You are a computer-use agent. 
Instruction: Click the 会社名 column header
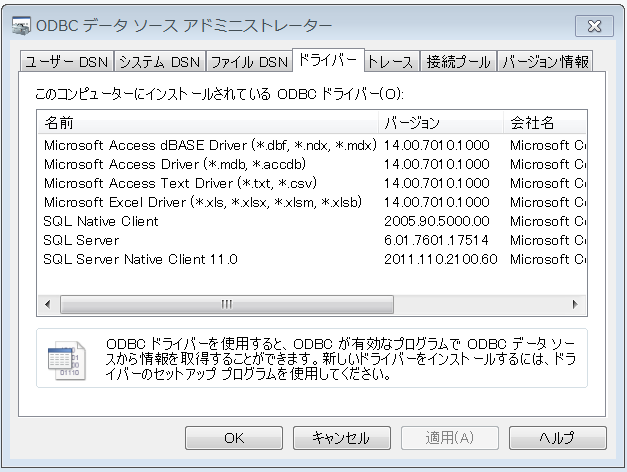(x=545, y=122)
